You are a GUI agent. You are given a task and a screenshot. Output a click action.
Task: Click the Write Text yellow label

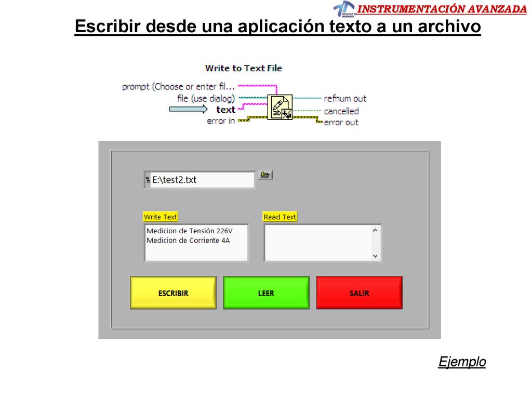click(x=160, y=217)
